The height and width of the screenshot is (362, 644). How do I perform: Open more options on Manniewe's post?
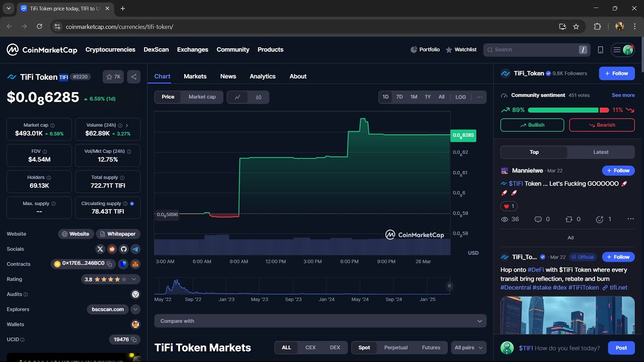click(x=630, y=219)
